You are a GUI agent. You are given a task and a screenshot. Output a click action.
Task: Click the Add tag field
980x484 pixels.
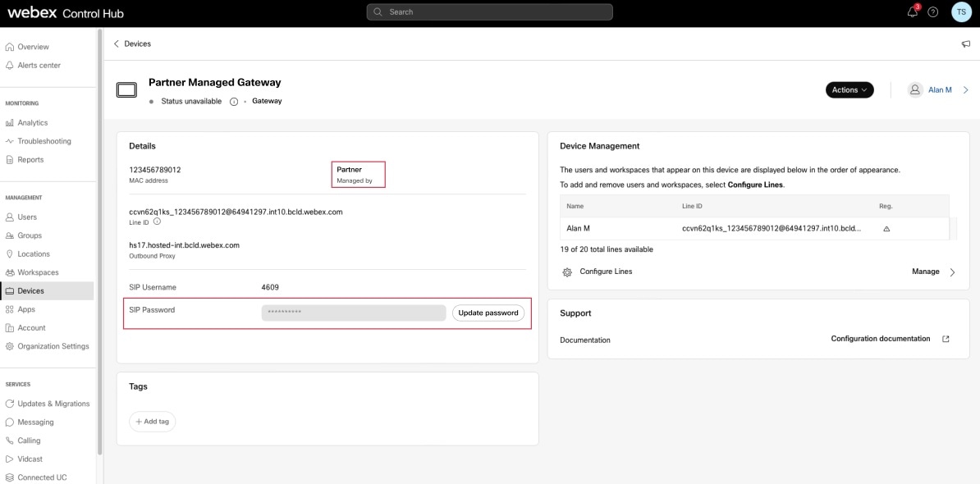[152, 421]
